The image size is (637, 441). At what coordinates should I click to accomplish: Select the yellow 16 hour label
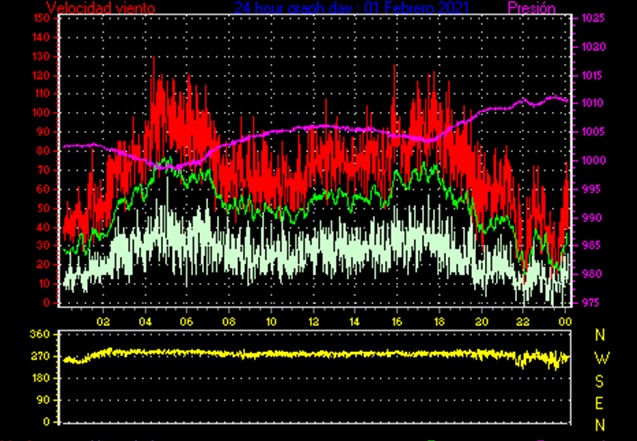tap(397, 322)
